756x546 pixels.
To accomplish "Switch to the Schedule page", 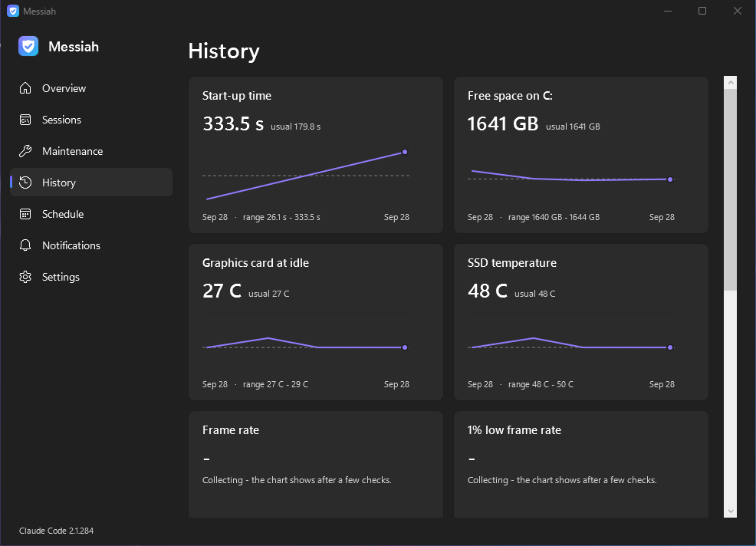I will pyautogui.click(x=91, y=214).
